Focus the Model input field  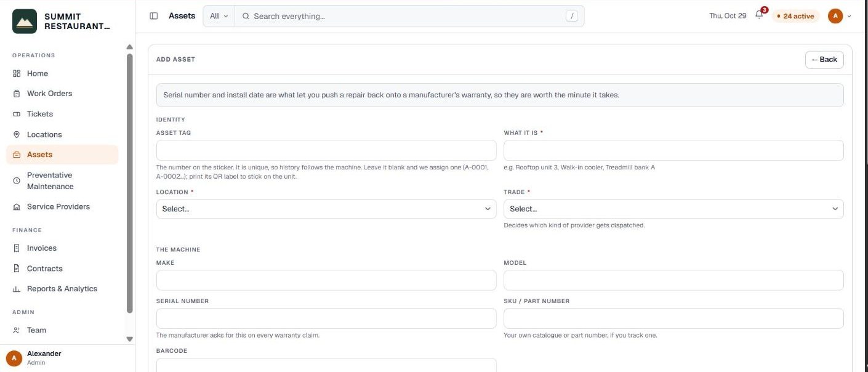point(673,280)
